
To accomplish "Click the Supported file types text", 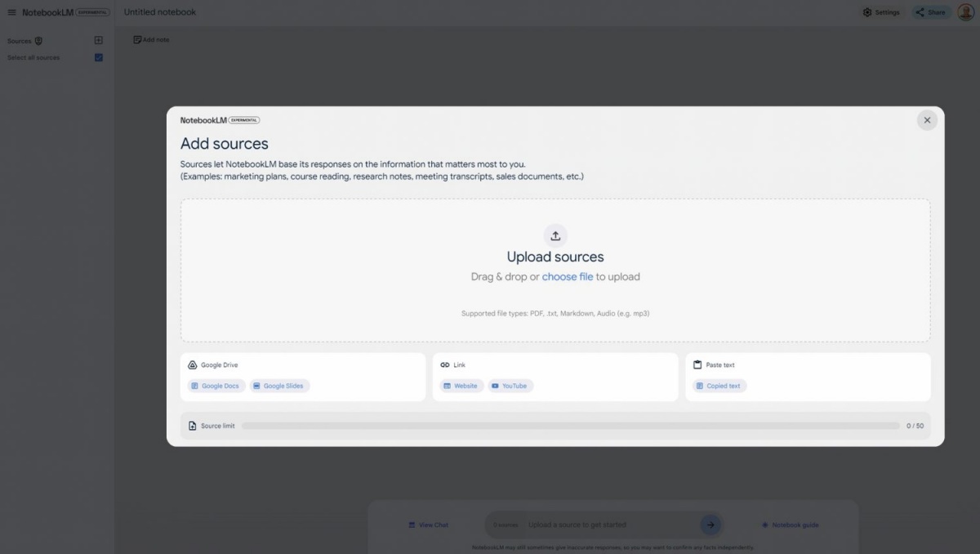I will pyautogui.click(x=555, y=313).
